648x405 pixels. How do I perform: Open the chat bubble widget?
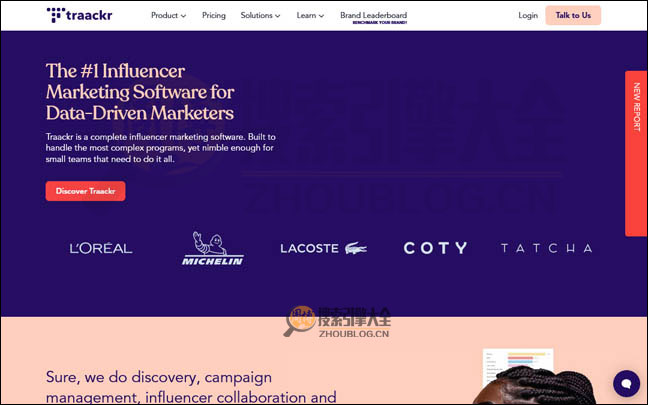(x=626, y=383)
